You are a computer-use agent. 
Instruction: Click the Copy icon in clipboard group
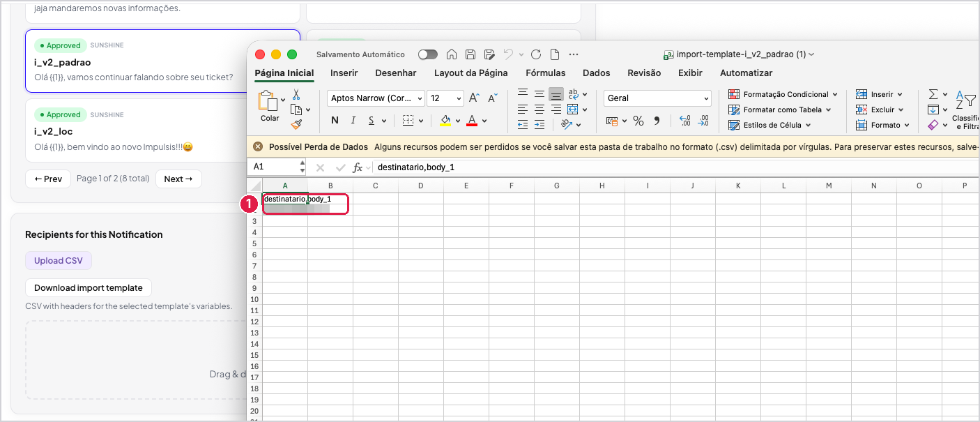296,110
